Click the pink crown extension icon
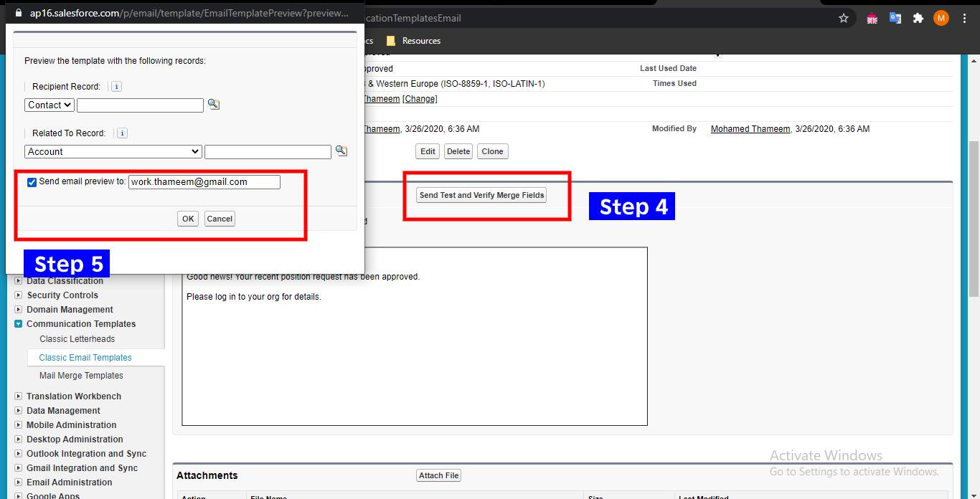This screenshot has height=499, width=980. click(872, 18)
